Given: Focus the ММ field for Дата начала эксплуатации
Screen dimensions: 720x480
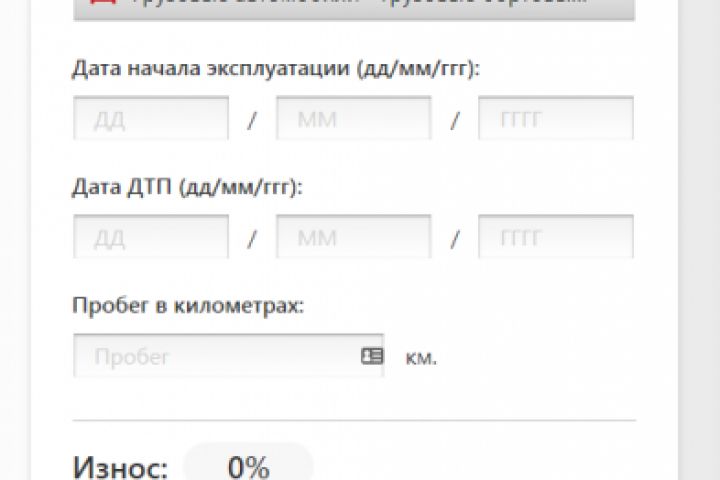Looking at the screenshot, I should [x=354, y=118].
